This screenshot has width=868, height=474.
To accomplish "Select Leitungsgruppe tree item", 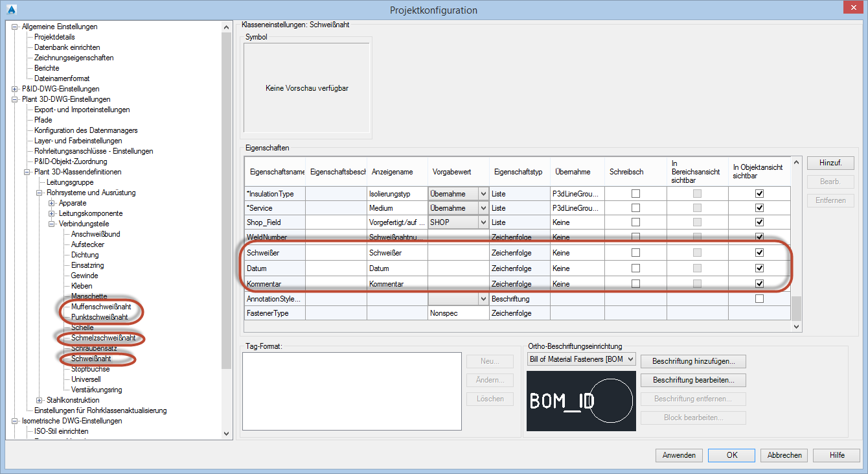I will pos(70,182).
